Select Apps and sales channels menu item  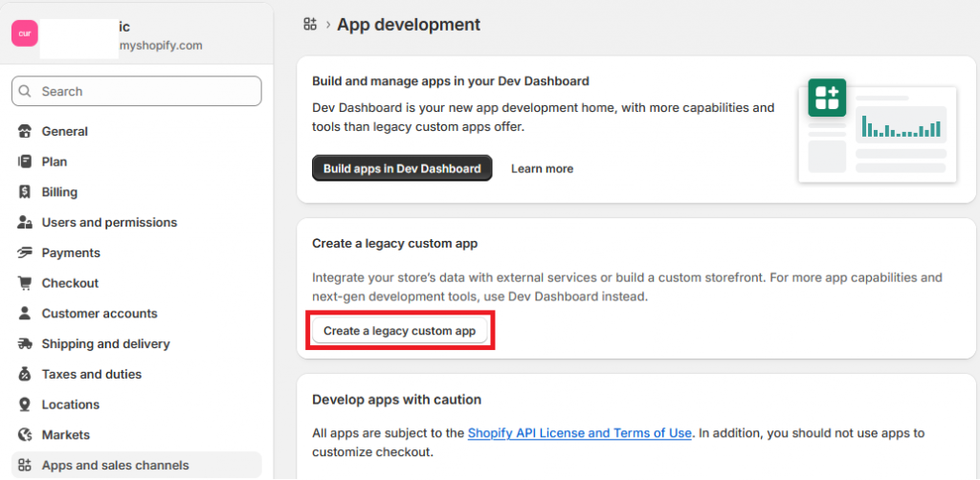115,466
